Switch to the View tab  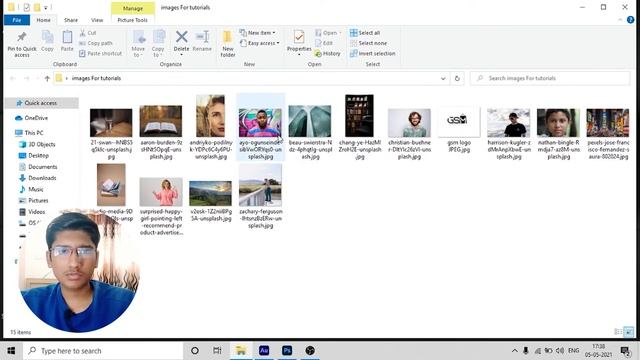tap(97, 20)
